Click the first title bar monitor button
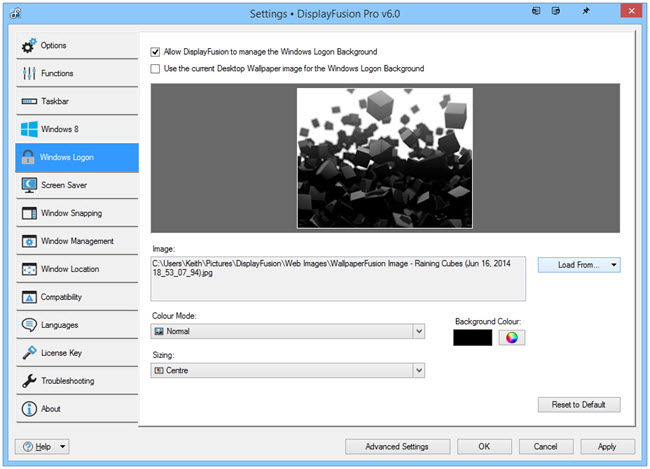The image size is (650, 469). (x=536, y=11)
